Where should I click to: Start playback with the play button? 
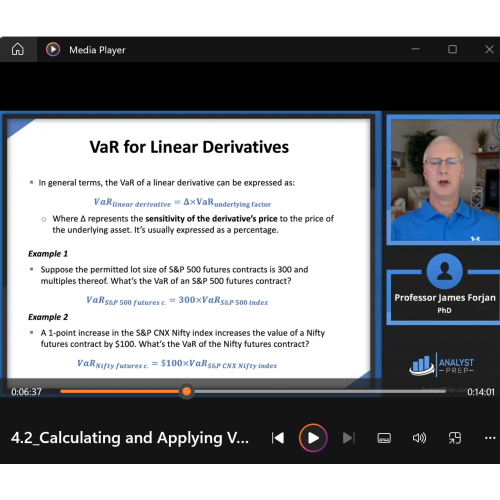click(313, 438)
